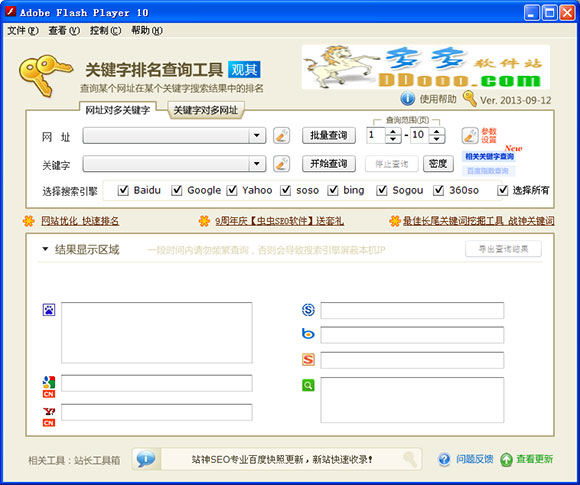This screenshot has height=485, width=580.
Task: Click the Sogou result icon
Action: pyautogui.click(x=308, y=359)
